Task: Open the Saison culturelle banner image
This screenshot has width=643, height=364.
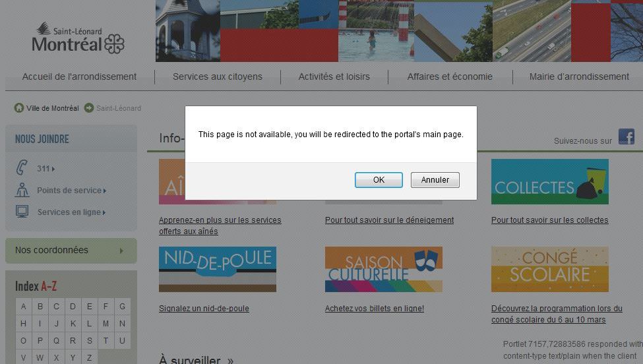Action: pos(383,269)
